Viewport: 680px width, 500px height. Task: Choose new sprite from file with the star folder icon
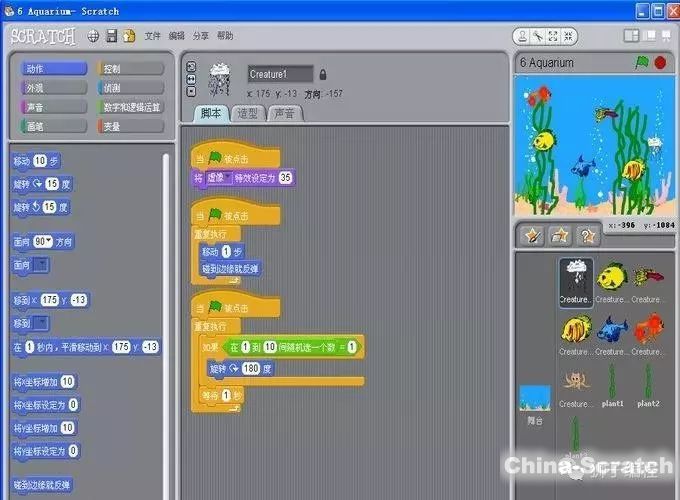pyautogui.click(x=561, y=235)
